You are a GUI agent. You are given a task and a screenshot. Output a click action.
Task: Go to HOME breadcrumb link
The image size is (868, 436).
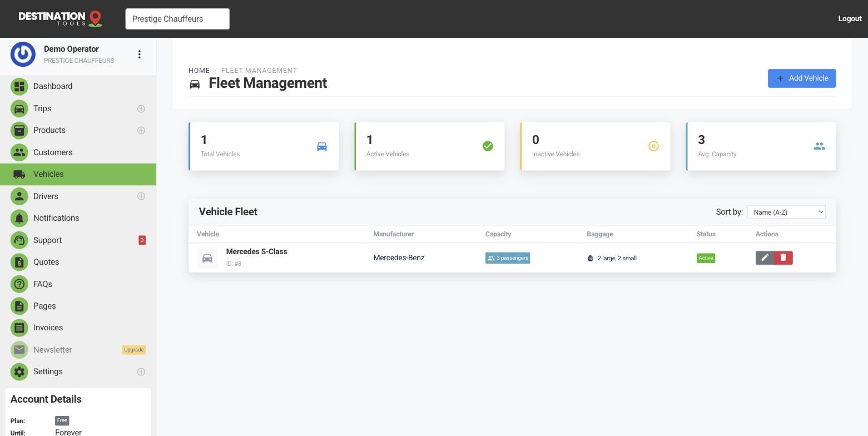coord(199,71)
